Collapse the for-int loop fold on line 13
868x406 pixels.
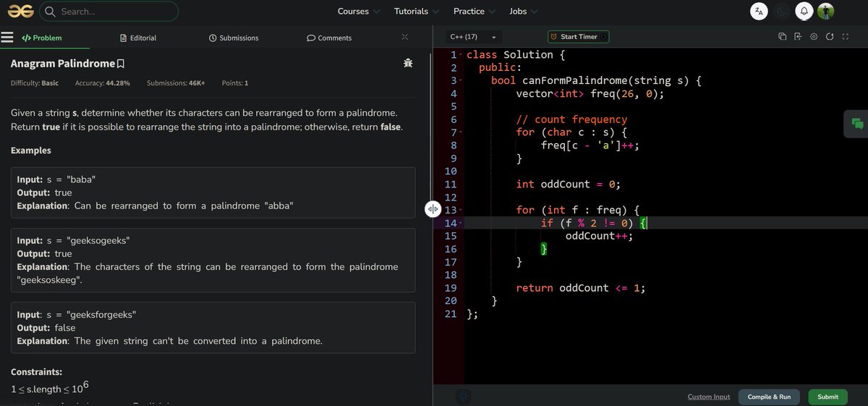(460, 210)
